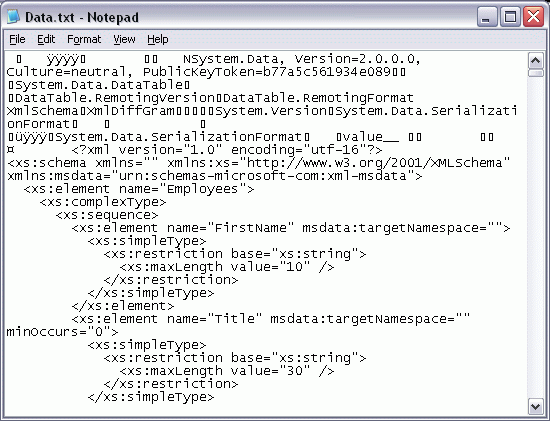Click the '<?xml version="1.0" encoding="utf-16"?>' line
This screenshot has width=550, height=421.
pos(227,151)
